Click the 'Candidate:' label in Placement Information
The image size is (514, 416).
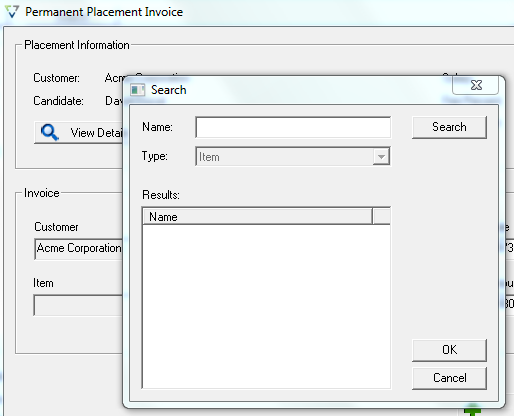(58, 101)
